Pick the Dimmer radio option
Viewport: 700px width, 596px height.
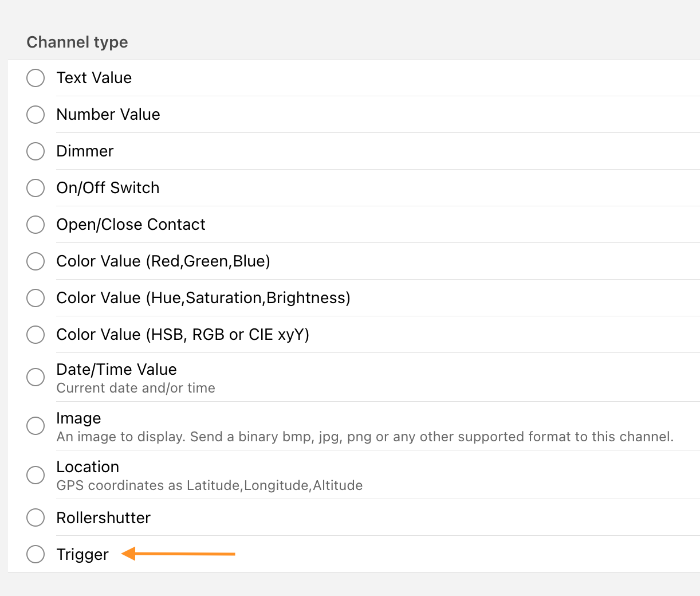click(36, 151)
